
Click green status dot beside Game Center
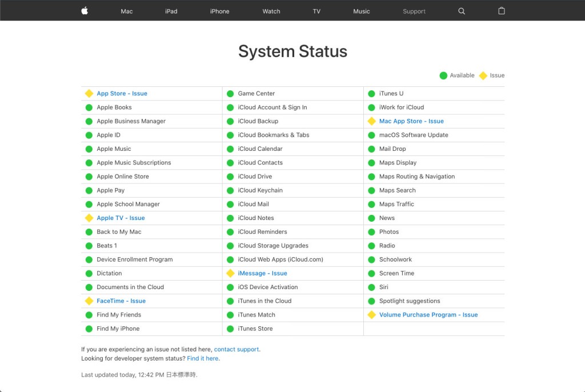click(230, 94)
